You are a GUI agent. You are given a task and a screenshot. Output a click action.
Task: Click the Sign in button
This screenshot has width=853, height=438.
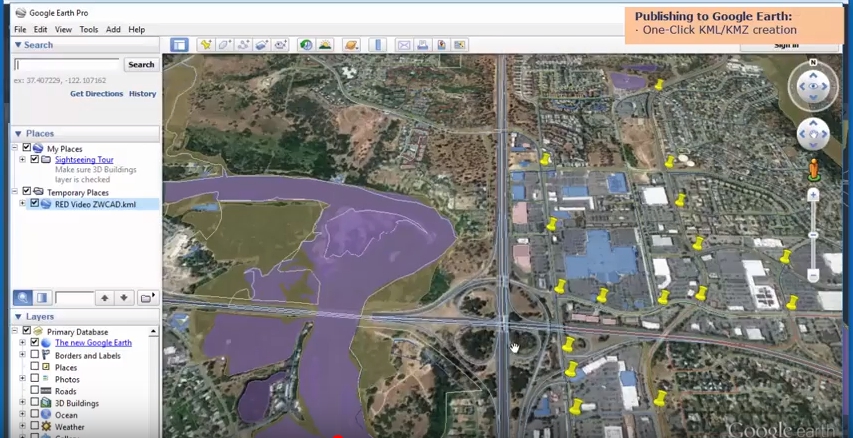point(787,46)
